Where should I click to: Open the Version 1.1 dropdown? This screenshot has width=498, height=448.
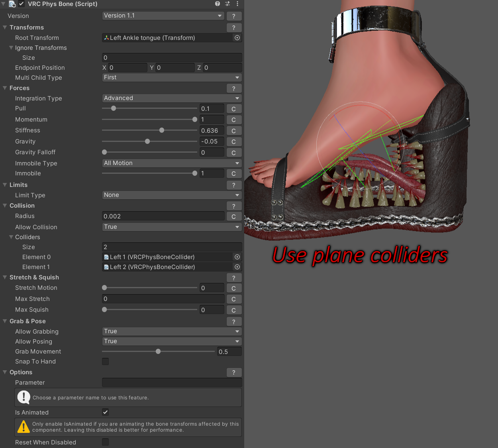click(163, 16)
